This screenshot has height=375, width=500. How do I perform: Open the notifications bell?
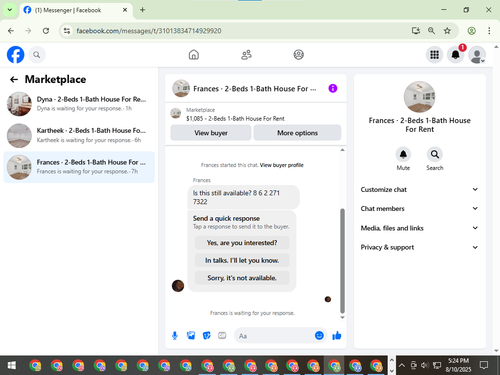coord(455,55)
